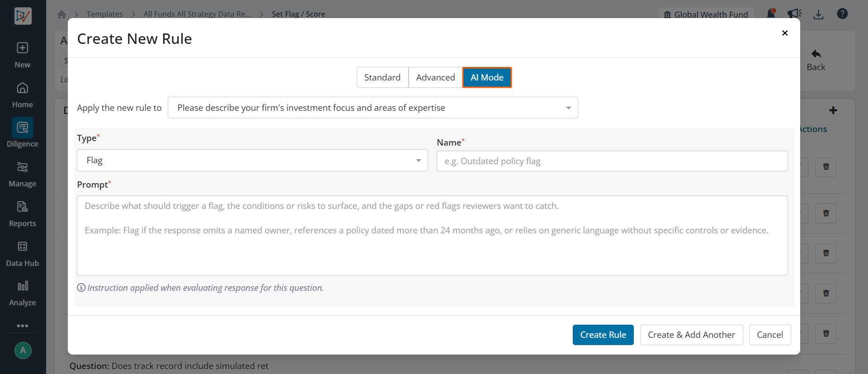Click the Name input field
The image size is (868, 374).
coord(612,161)
